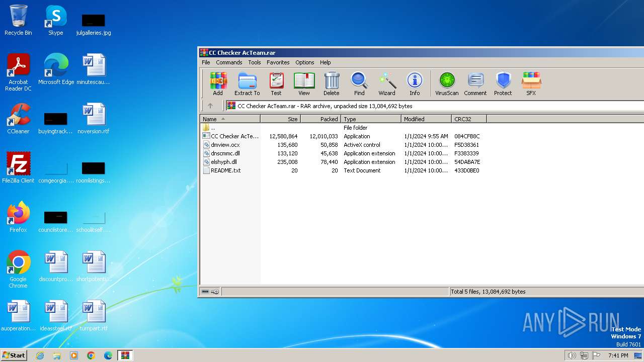Viewport: 644px width, 362px height.
Task: Select the Google Chrome desktop shortcut
Action: tap(18, 269)
